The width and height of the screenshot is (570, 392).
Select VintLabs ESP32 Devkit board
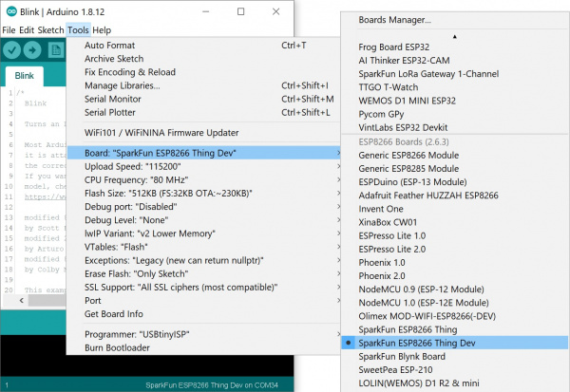click(454, 127)
